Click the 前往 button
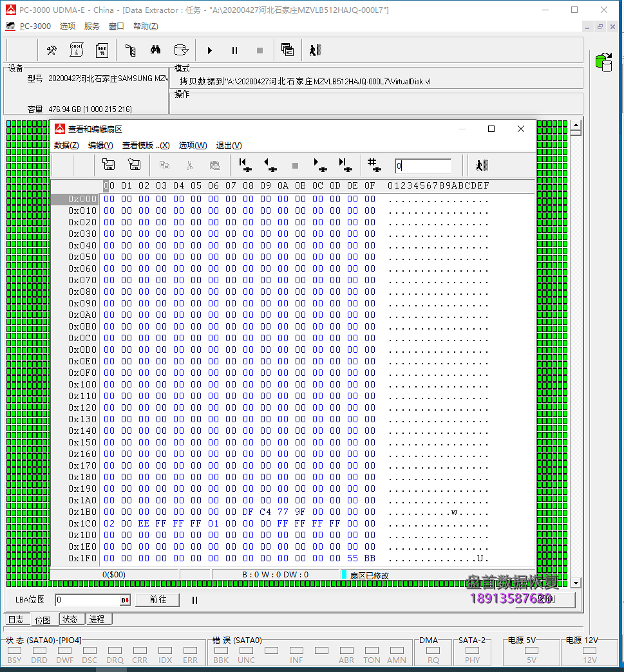624x672 pixels. [x=157, y=599]
